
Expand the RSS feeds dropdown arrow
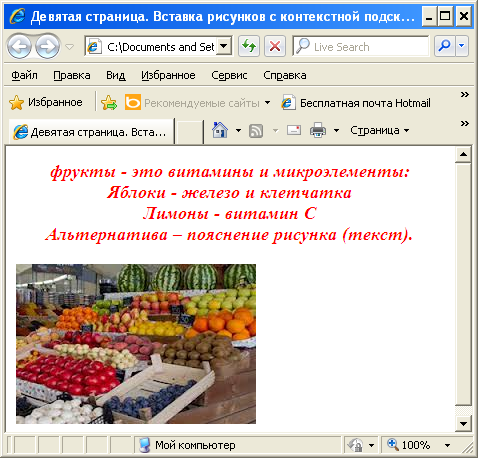click(x=275, y=130)
